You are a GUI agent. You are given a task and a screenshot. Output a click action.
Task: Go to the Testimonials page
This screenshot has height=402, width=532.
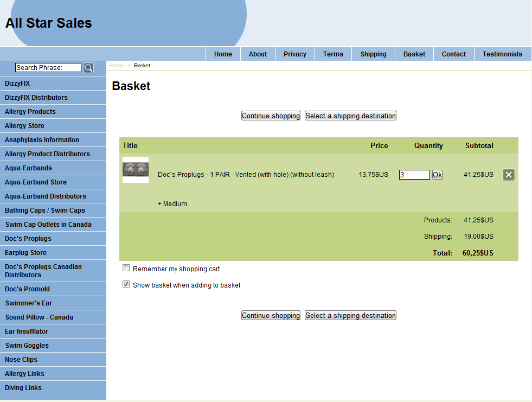[x=502, y=54]
